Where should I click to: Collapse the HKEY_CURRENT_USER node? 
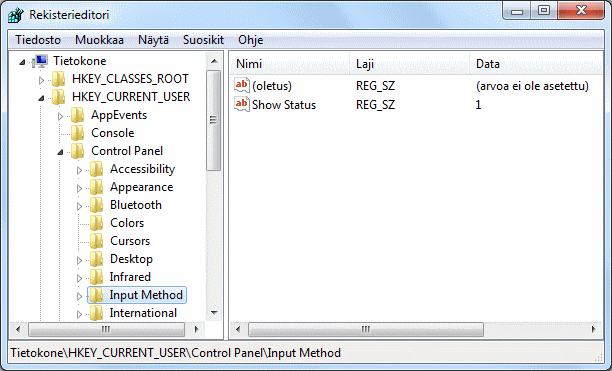pyautogui.click(x=41, y=98)
